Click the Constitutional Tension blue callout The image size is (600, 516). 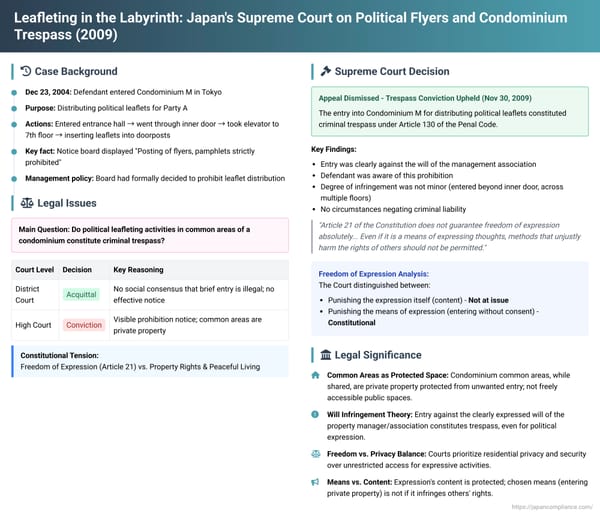coord(150,360)
